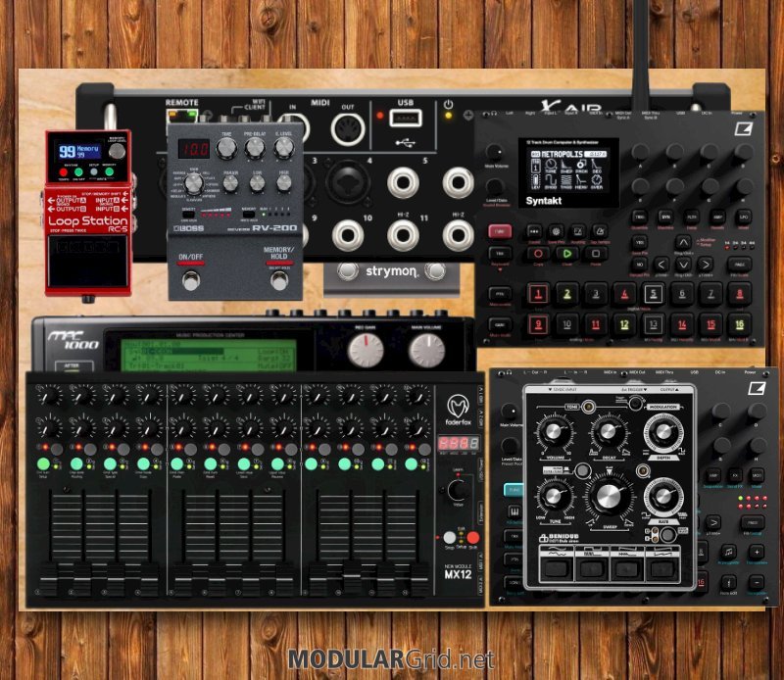Click the Faderfox MX12 four-digit LED display

tap(458, 444)
